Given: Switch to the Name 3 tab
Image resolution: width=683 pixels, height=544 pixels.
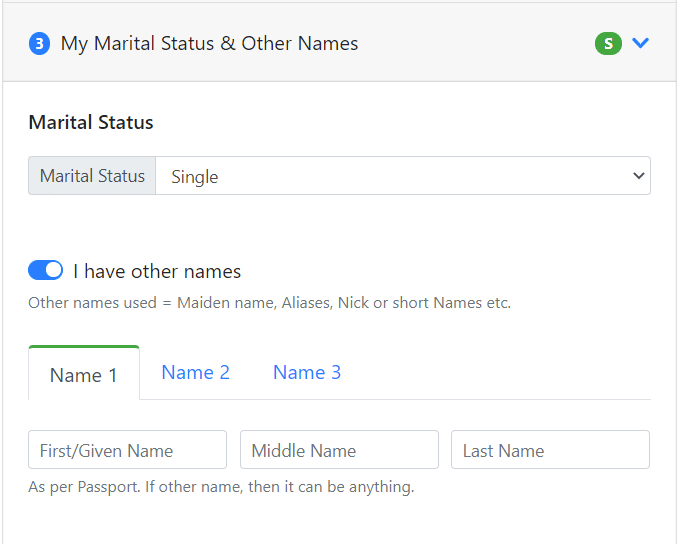Looking at the screenshot, I should pos(307,372).
